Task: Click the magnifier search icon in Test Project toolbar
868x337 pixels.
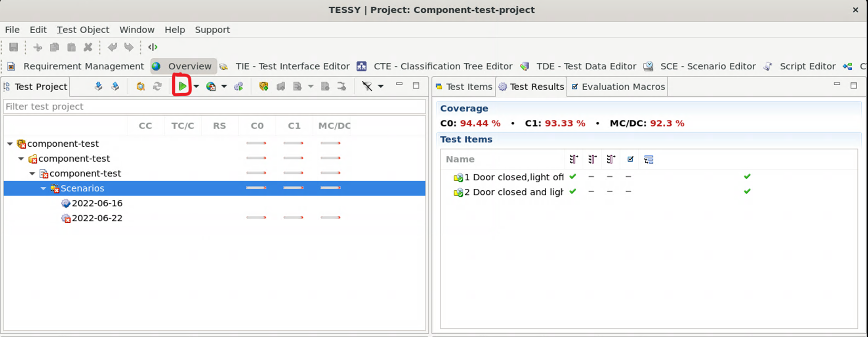Action: (x=140, y=86)
